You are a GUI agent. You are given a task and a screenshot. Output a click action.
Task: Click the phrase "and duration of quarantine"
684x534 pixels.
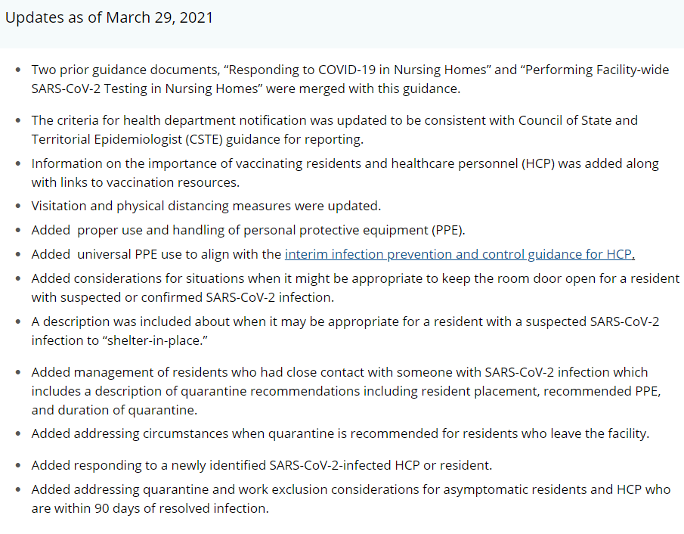pos(114,410)
